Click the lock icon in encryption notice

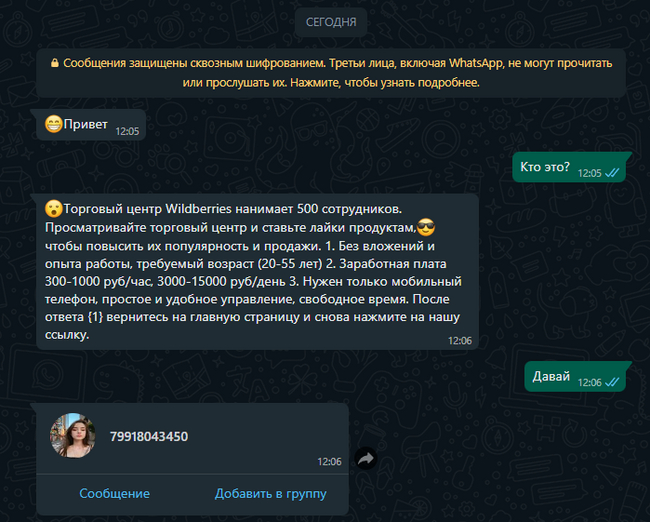click(x=55, y=63)
